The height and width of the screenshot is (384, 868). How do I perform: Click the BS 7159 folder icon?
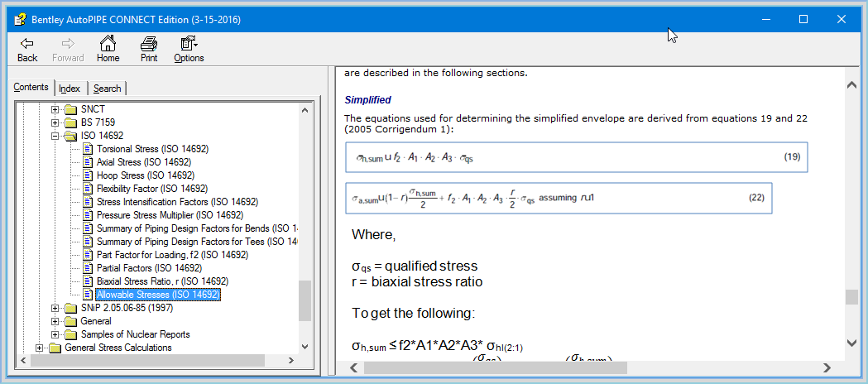point(70,122)
